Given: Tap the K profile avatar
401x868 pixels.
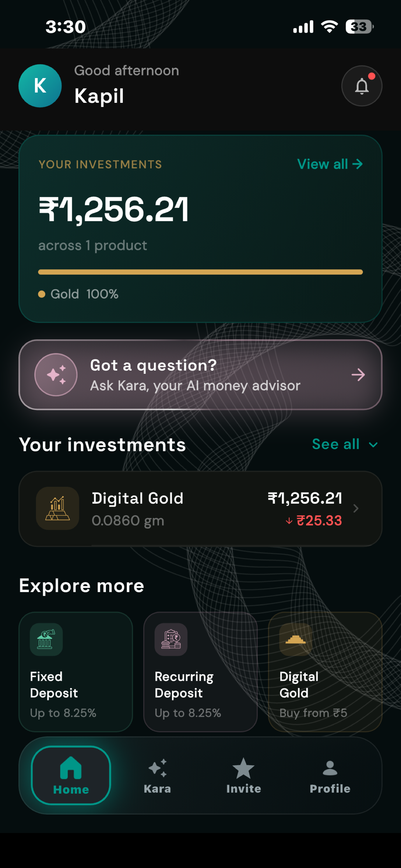Looking at the screenshot, I should click(40, 86).
